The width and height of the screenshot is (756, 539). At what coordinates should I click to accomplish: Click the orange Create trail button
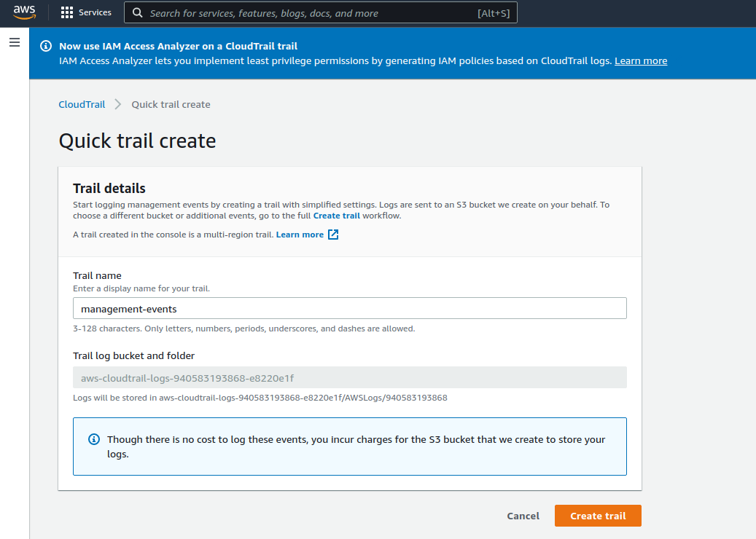598,516
